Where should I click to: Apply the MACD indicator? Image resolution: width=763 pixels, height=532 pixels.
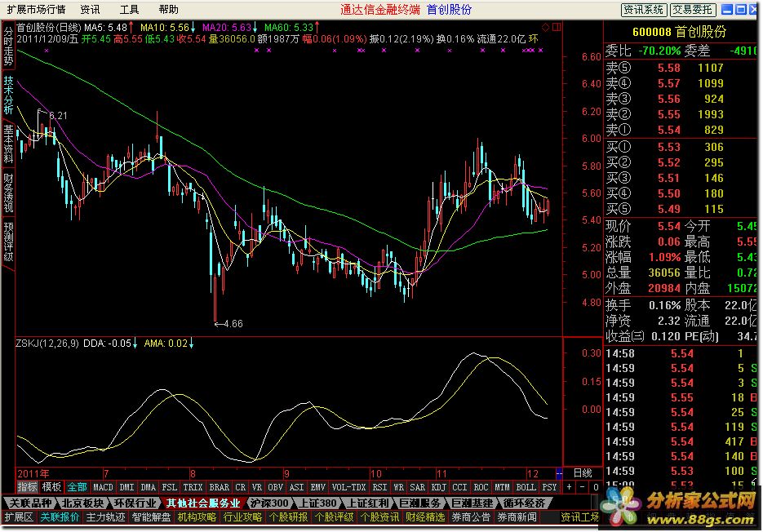click(x=103, y=487)
